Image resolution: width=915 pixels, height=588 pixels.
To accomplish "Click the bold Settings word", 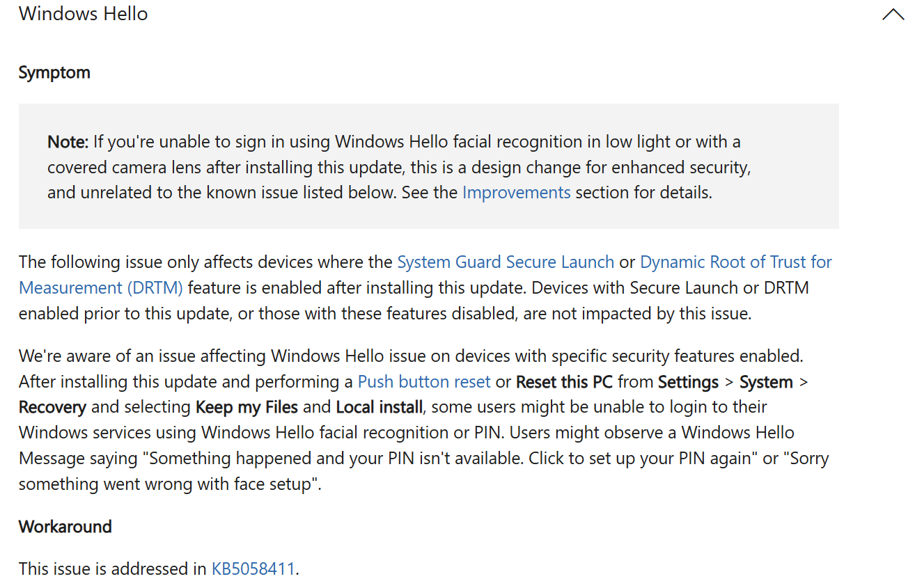I will coord(688,382).
